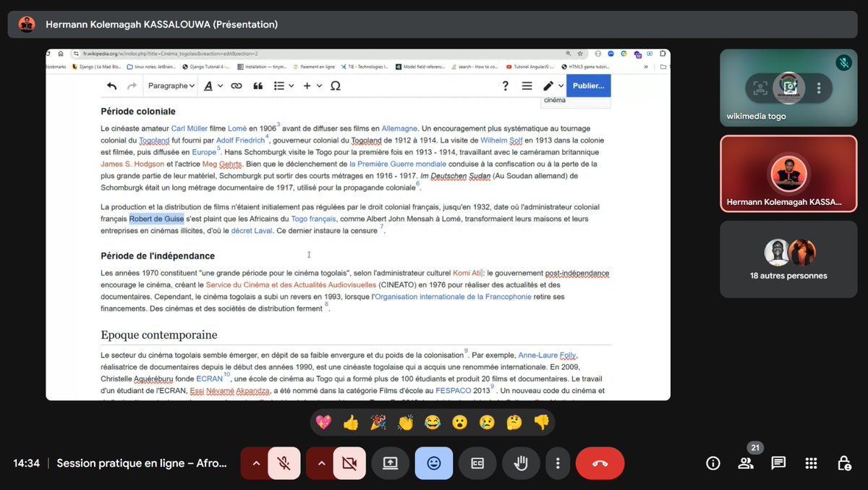Send the thinking face emoji reaction
Screen dimensions: 868x490
point(514,423)
